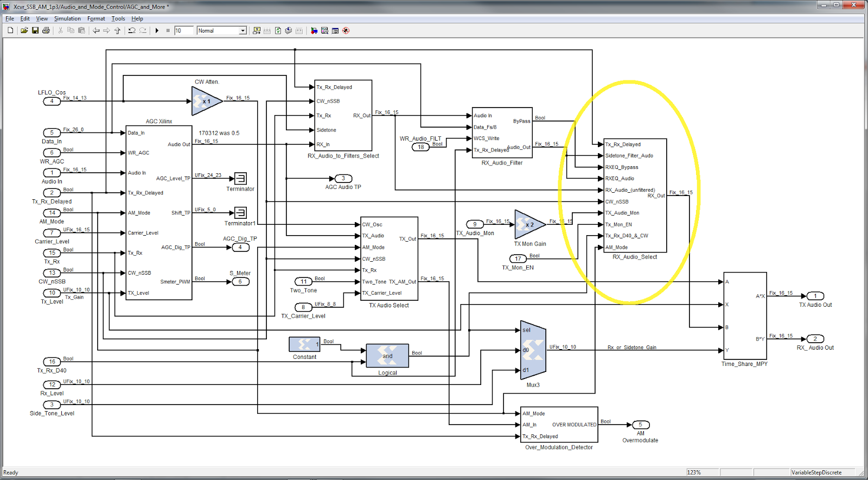
Task: Select the Audio In input port 1
Action: 52,173
